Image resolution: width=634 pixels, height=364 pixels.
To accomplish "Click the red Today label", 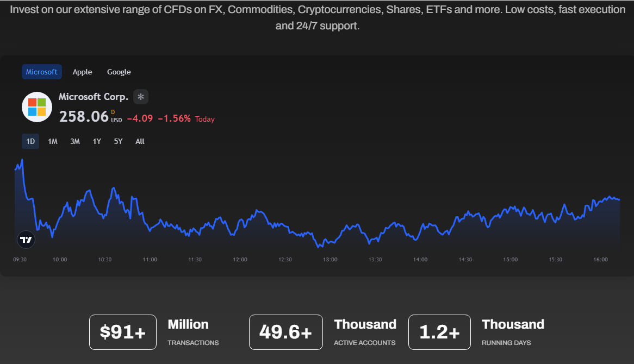I will pyautogui.click(x=204, y=119).
